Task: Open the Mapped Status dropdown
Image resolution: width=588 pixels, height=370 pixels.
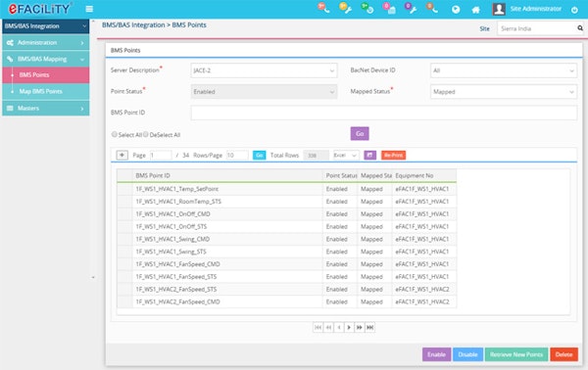Action: 504,92
